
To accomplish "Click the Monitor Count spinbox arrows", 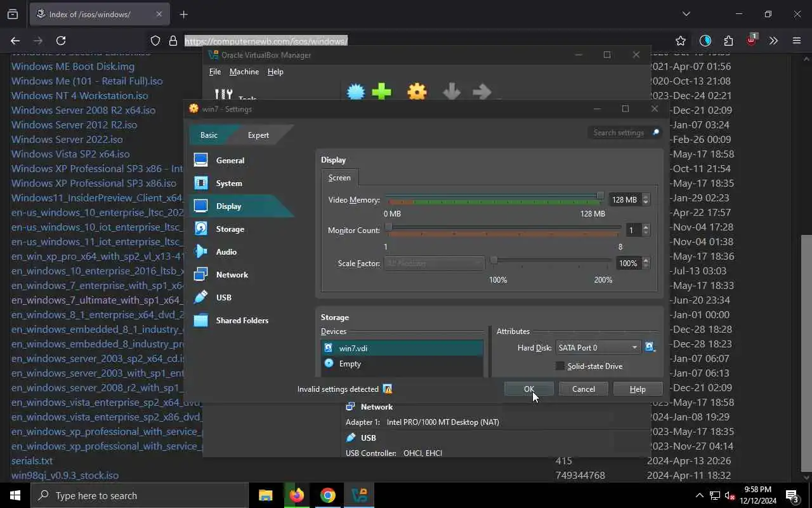I will (x=646, y=230).
